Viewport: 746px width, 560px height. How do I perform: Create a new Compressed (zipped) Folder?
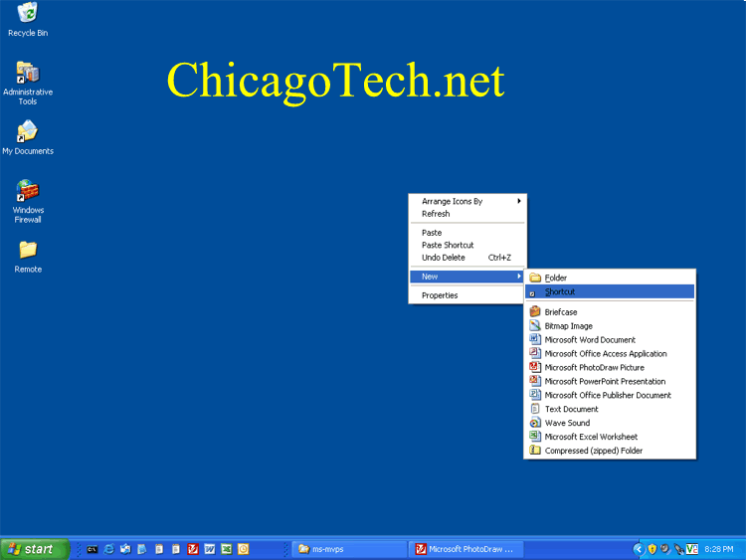click(x=610, y=451)
